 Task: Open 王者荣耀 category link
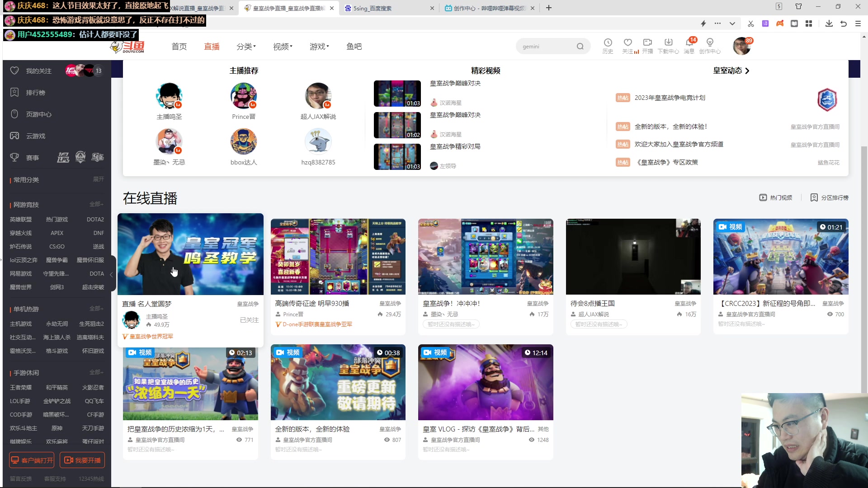[21, 388]
